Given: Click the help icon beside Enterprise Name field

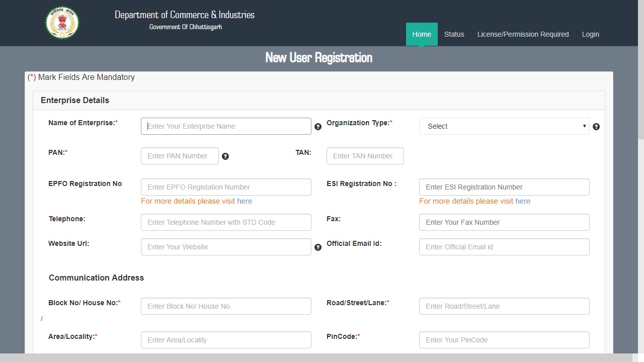Looking at the screenshot, I should pyautogui.click(x=318, y=127).
